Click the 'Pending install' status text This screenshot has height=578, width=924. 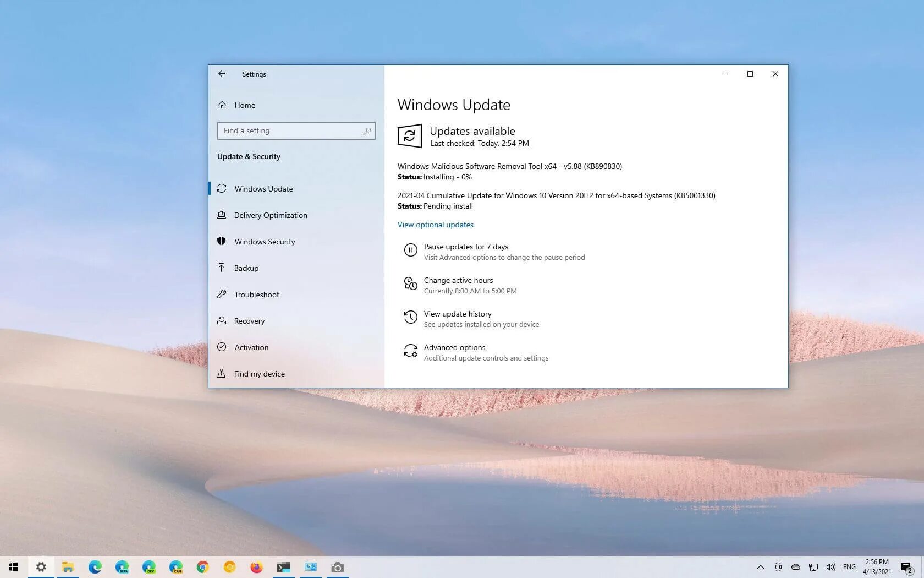pyautogui.click(x=448, y=206)
